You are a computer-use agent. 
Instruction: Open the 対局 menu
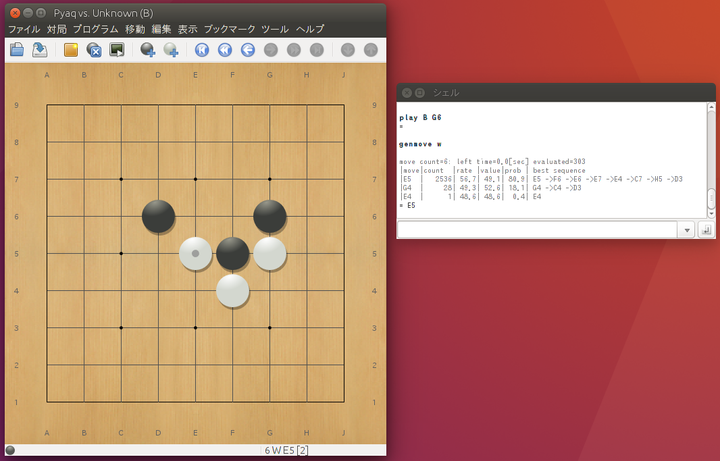pyautogui.click(x=57, y=30)
